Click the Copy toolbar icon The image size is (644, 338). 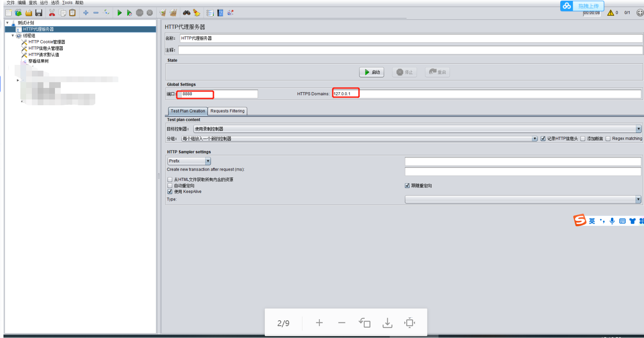click(62, 13)
